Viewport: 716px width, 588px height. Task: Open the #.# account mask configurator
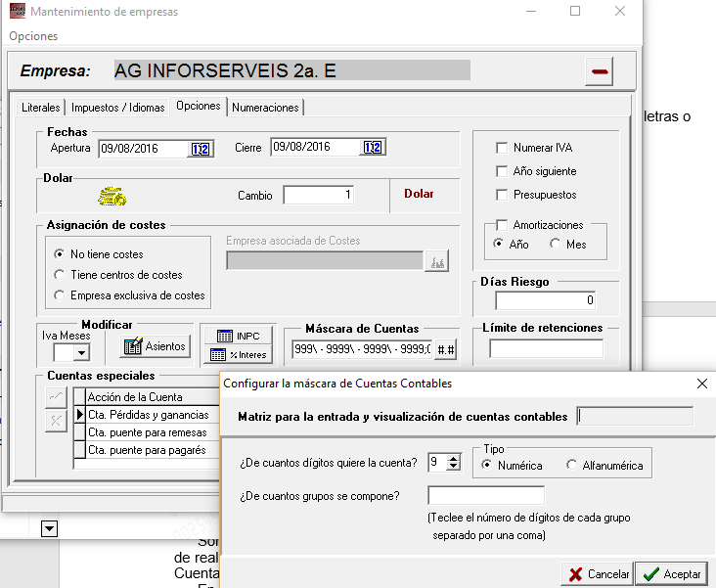pos(446,349)
